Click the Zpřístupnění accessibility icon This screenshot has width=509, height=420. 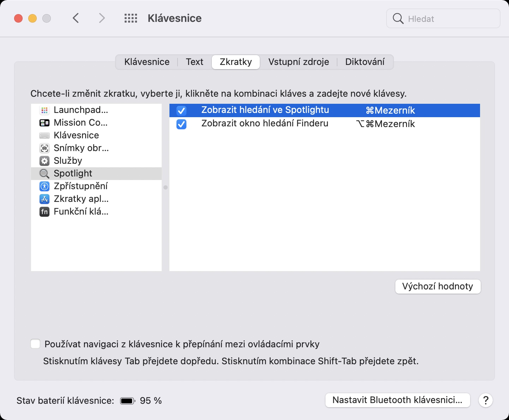click(44, 186)
